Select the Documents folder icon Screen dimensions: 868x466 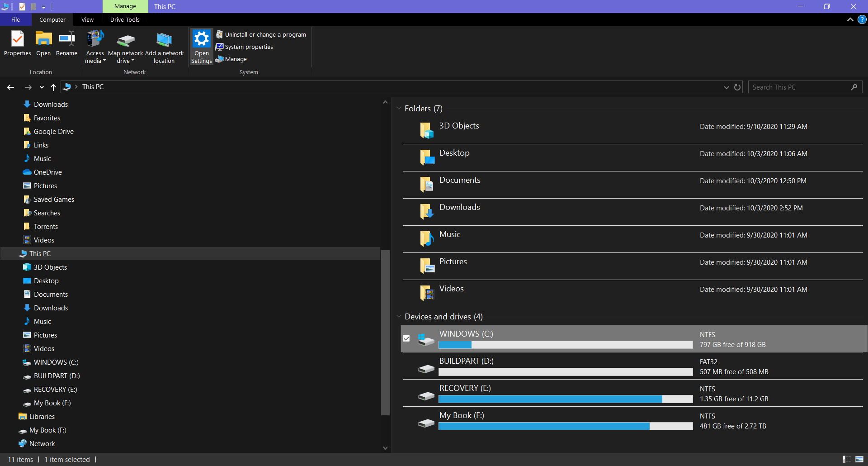point(427,185)
